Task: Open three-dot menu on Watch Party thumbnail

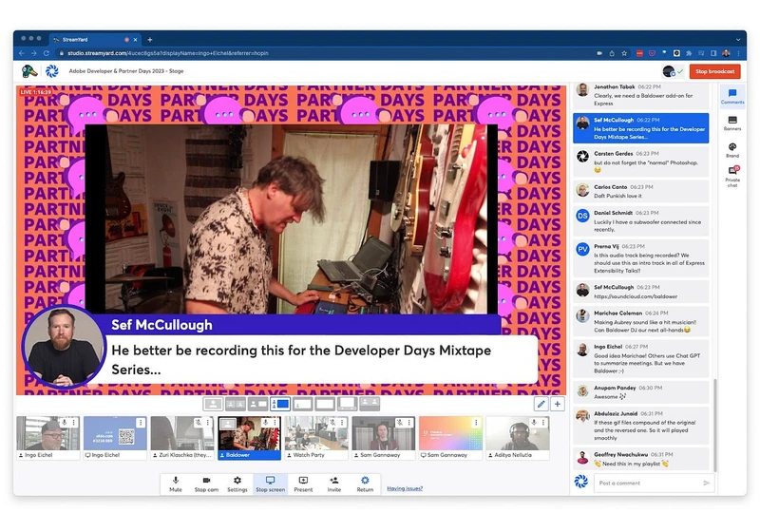Action: coord(342,423)
